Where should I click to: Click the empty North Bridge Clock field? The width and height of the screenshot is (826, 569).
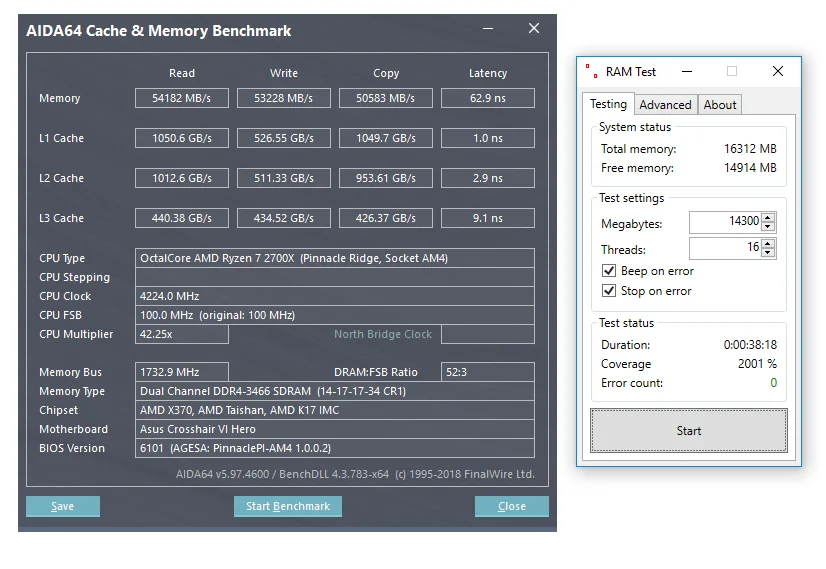click(x=488, y=334)
